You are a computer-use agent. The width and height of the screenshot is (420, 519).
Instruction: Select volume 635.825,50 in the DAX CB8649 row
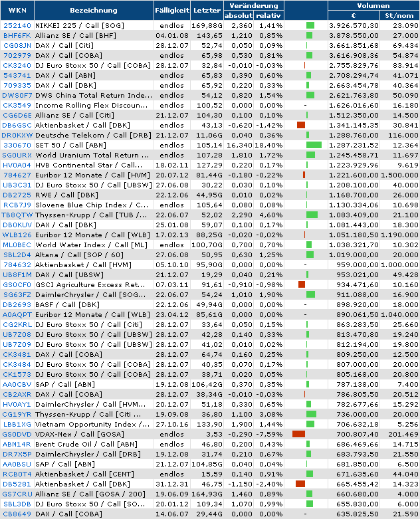click(358, 514)
